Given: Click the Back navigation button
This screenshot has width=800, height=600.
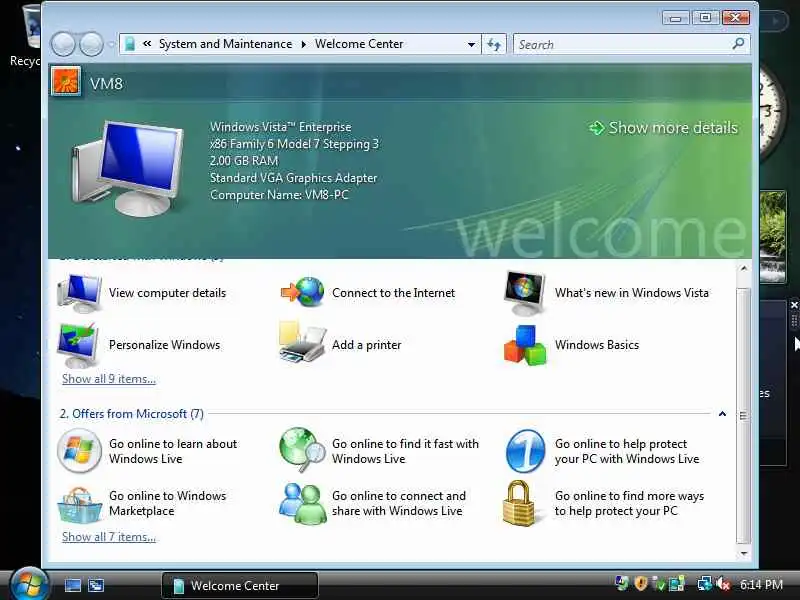Looking at the screenshot, I should tap(63, 44).
